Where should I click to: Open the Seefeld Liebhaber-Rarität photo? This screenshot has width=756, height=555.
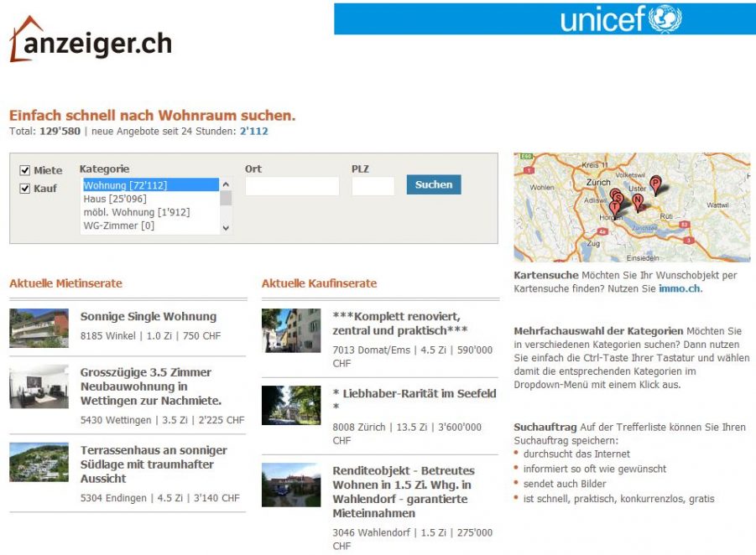point(290,405)
